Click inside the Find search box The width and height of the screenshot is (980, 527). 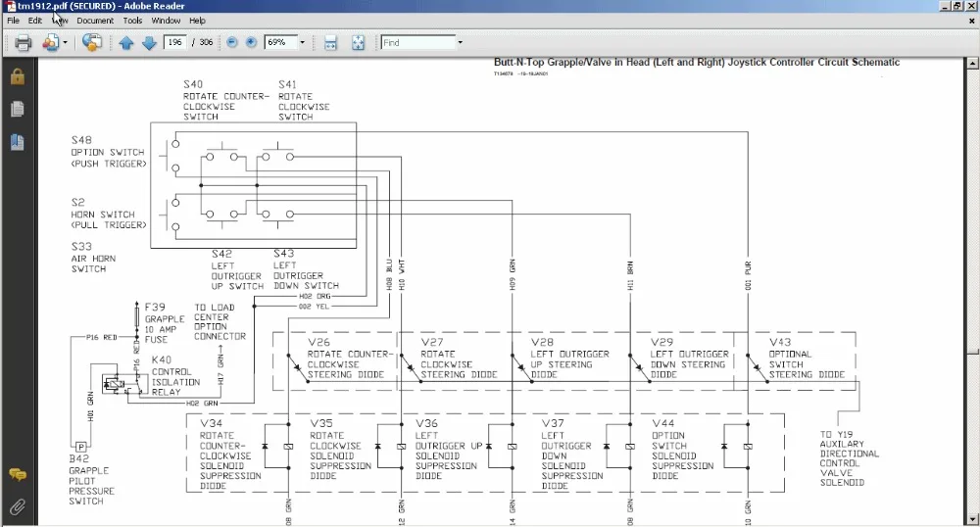click(416, 43)
